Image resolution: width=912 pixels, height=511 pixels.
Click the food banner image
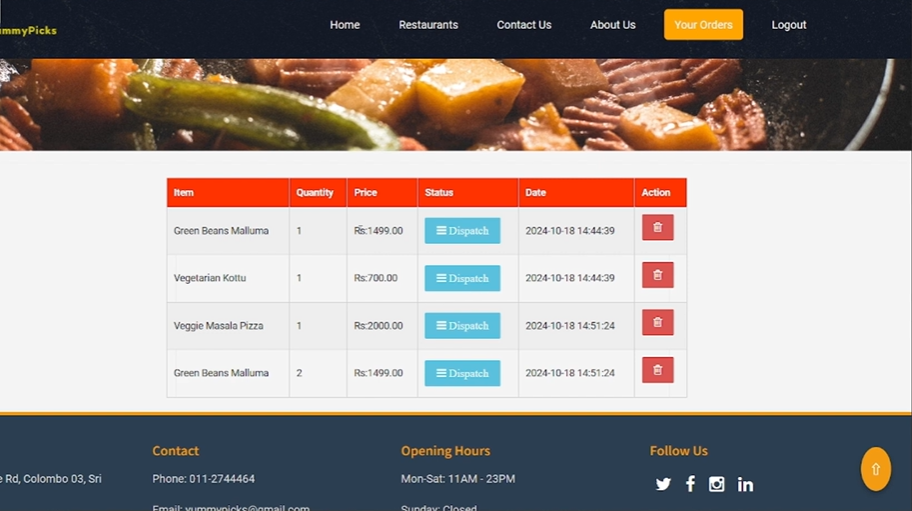[x=456, y=105]
